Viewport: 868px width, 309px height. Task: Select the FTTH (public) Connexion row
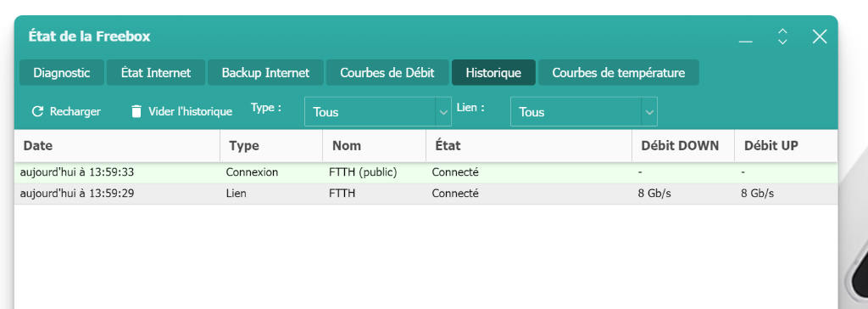coord(426,172)
